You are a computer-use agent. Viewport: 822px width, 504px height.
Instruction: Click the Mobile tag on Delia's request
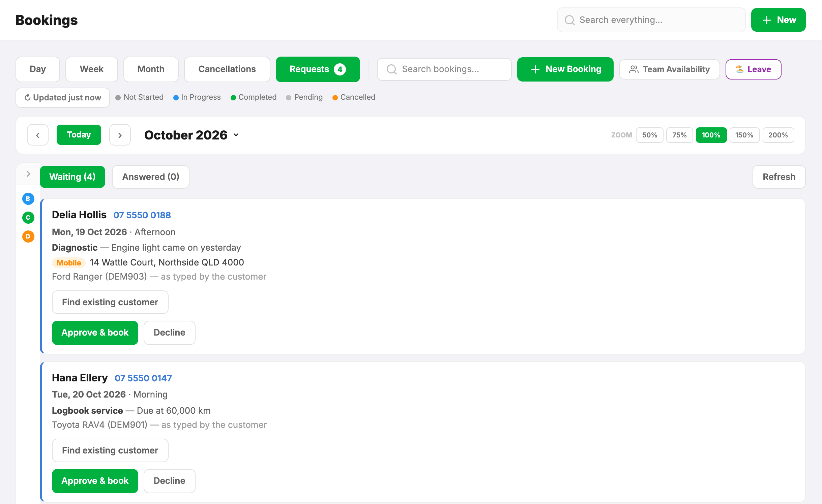coord(69,263)
